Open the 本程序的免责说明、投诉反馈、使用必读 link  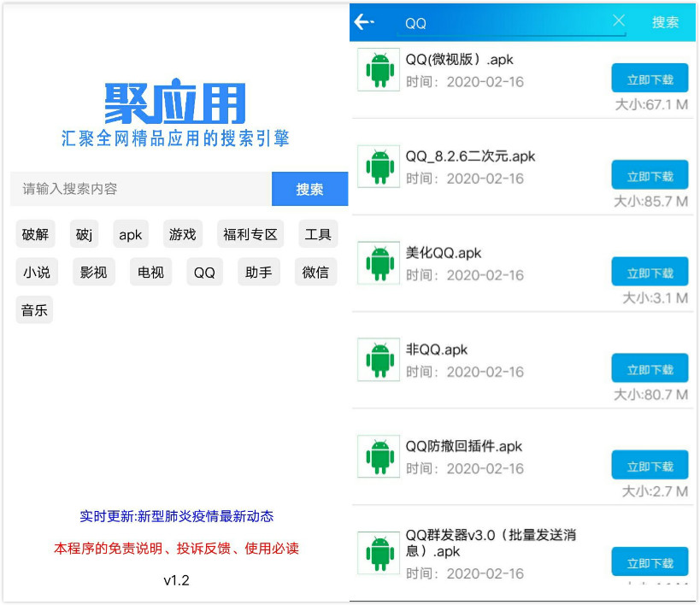(176, 549)
